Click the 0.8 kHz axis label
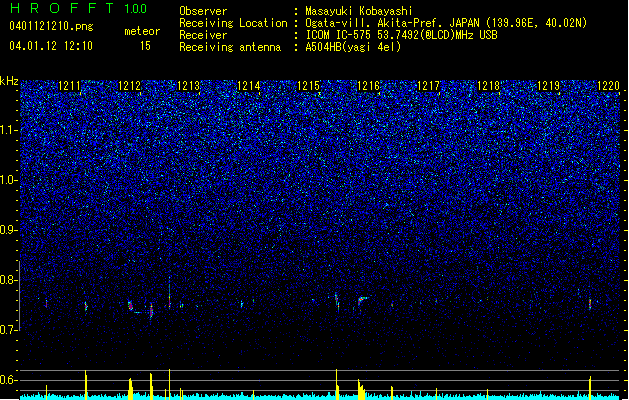Image resolution: width=629 pixels, height=400 pixels. point(9,280)
